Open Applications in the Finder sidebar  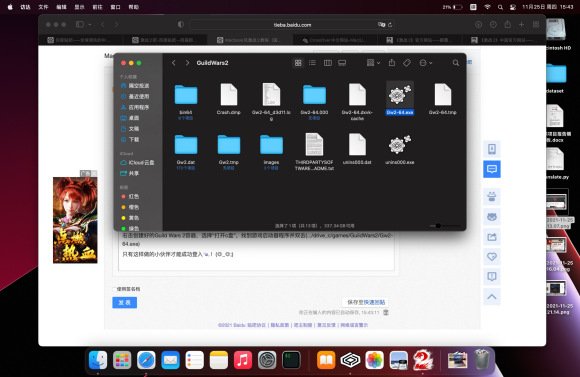[x=135, y=107]
